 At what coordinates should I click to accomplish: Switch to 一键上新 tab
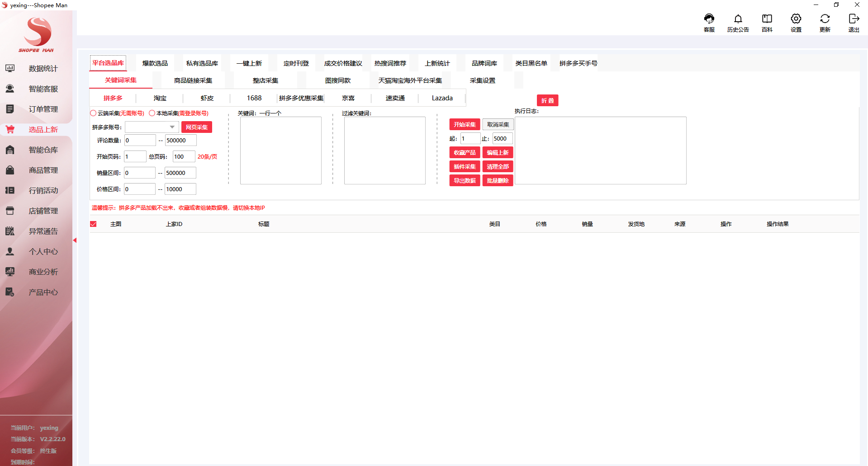pos(249,63)
